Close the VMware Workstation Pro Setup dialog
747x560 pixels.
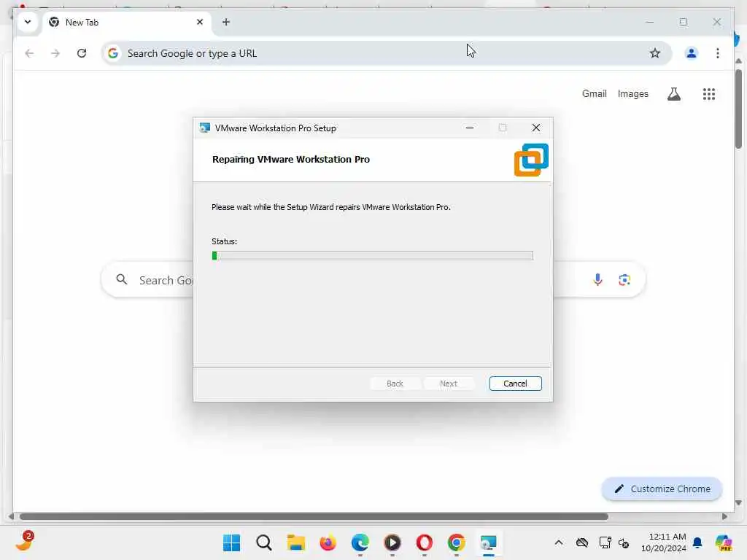coord(536,128)
